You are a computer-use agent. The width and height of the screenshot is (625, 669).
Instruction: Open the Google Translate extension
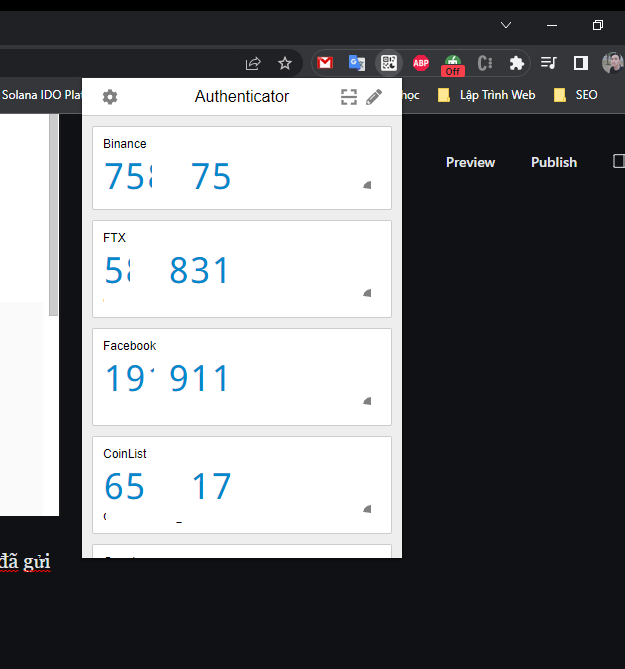click(357, 63)
